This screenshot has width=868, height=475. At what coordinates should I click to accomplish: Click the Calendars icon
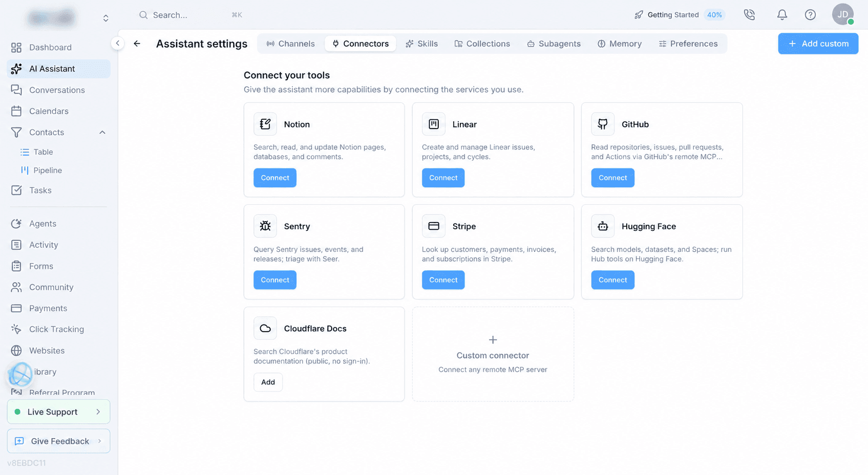pos(16,111)
